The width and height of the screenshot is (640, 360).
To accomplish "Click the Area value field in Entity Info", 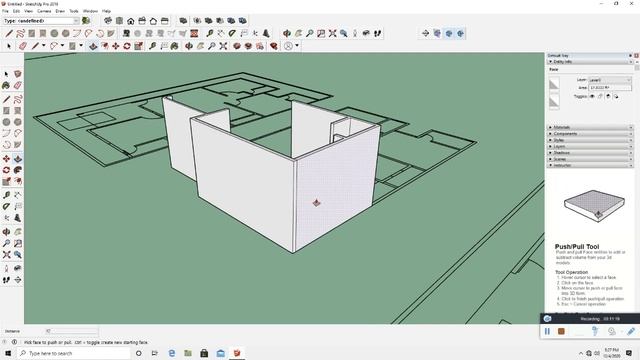I will tap(610, 88).
